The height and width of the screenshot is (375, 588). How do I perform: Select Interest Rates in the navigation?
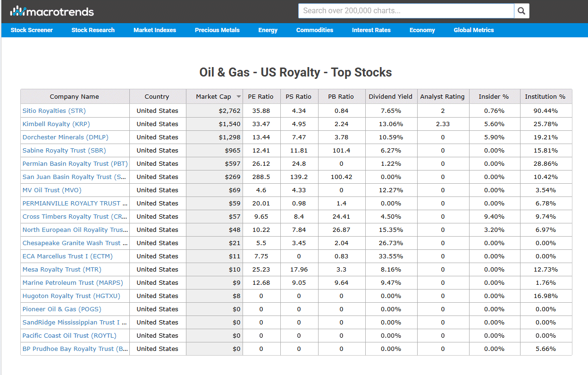click(x=371, y=30)
